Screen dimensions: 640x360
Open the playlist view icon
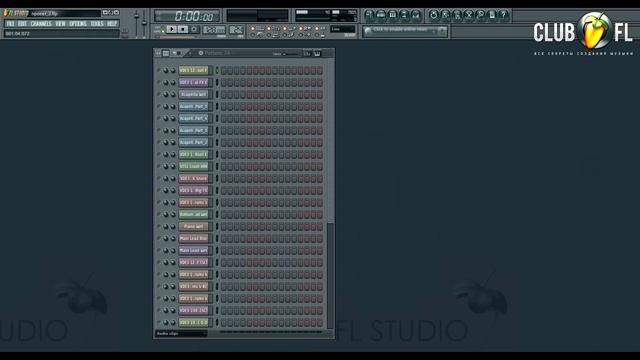coord(369,15)
